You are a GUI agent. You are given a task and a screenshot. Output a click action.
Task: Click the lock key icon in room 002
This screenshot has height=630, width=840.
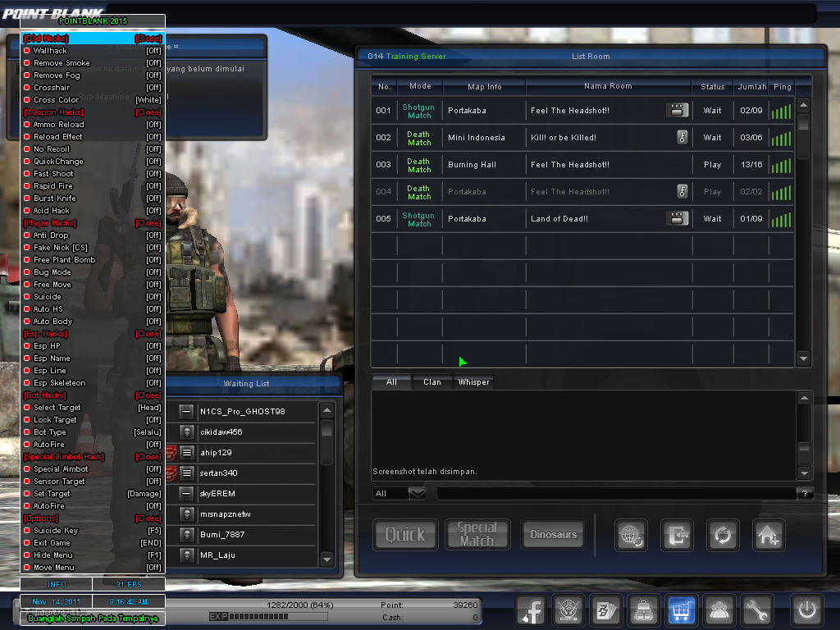(x=682, y=137)
